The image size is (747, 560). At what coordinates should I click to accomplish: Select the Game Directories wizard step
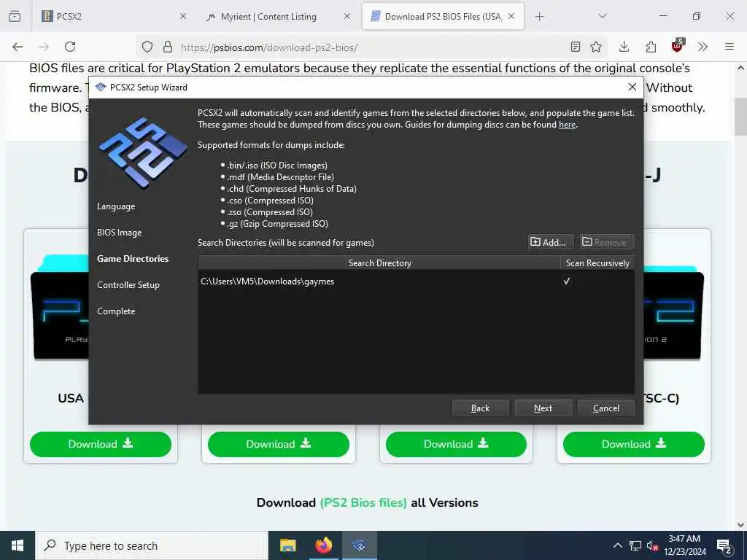133,259
